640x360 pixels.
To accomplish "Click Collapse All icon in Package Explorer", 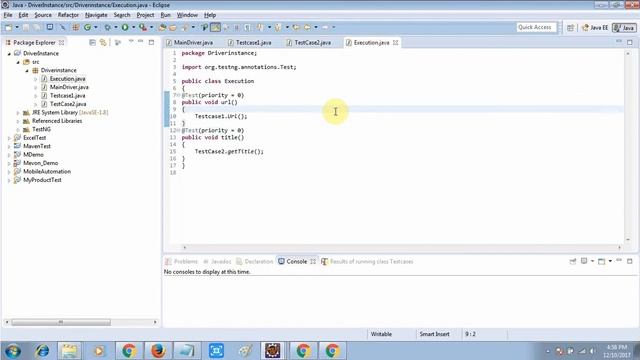I will [92, 42].
